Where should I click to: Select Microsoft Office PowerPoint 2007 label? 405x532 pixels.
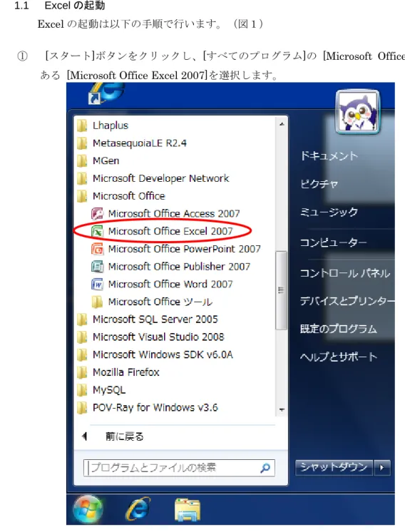(x=185, y=249)
